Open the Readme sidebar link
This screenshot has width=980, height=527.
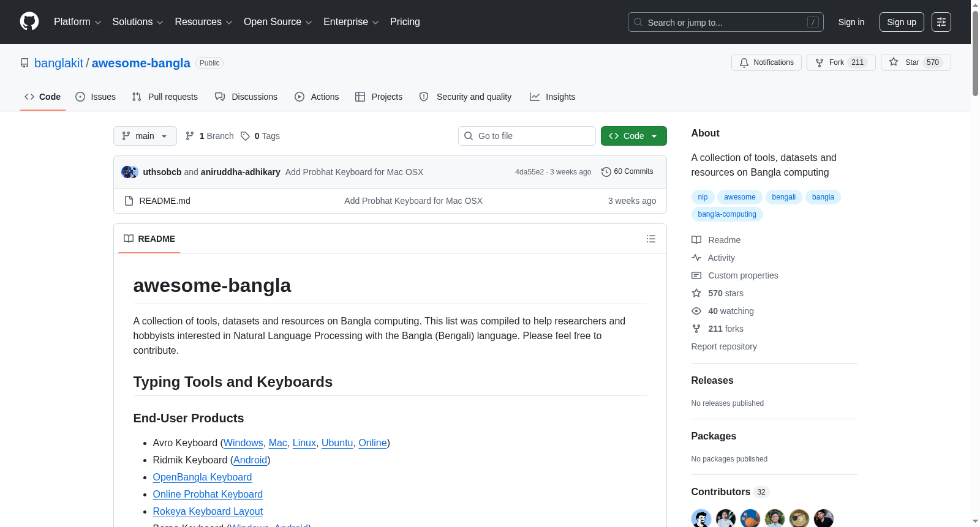[x=717, y=240]
